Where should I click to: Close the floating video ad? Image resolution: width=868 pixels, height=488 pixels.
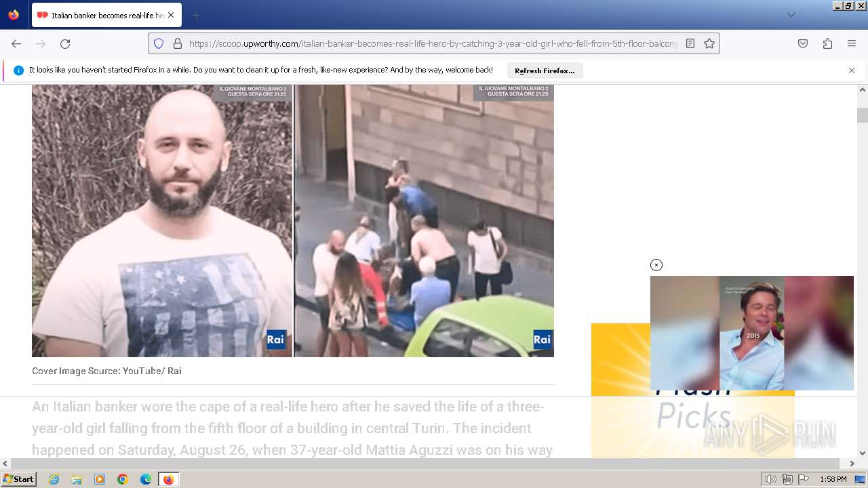tap(656, 265)
